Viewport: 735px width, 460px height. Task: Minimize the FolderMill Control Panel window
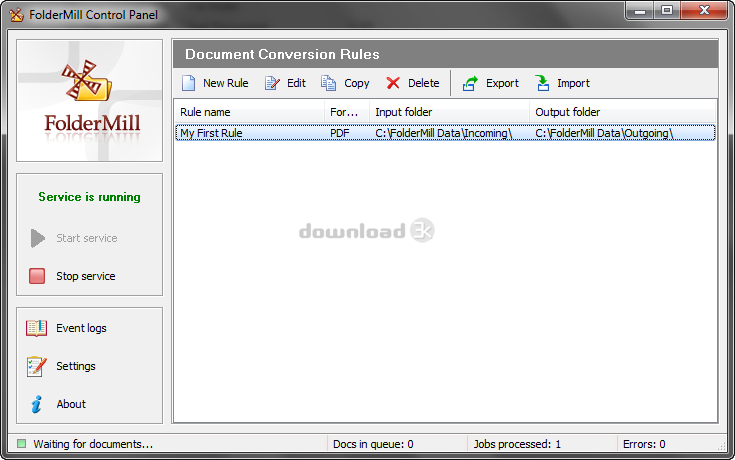(x=640, y=11)
